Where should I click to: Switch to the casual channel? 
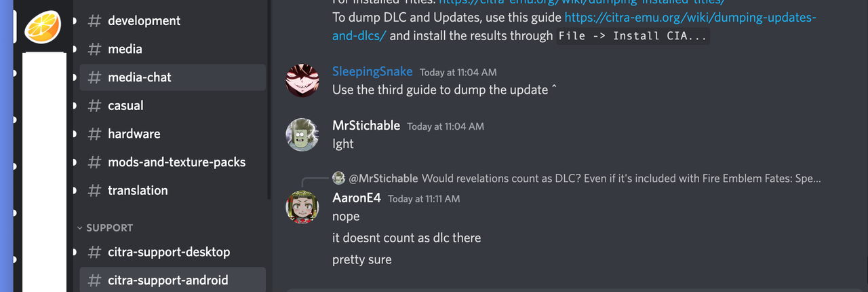[172, 106]
